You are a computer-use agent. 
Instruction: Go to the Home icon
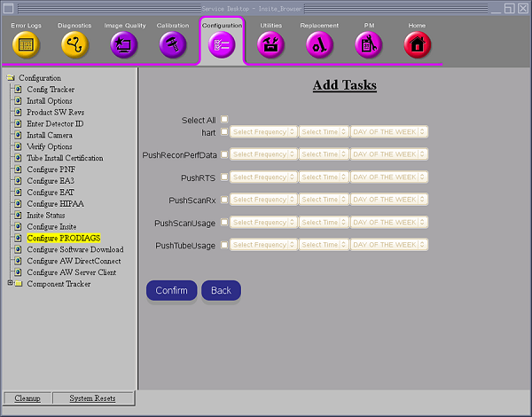[417, 43]
